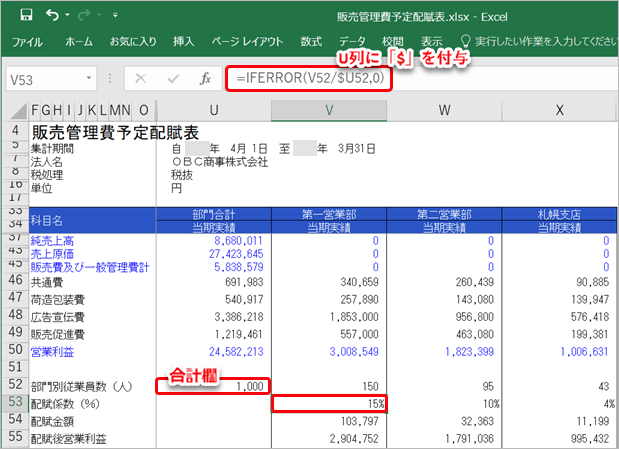Click the 科目名 header cell
Screen dimensions: 619x449
pos(92,220)
